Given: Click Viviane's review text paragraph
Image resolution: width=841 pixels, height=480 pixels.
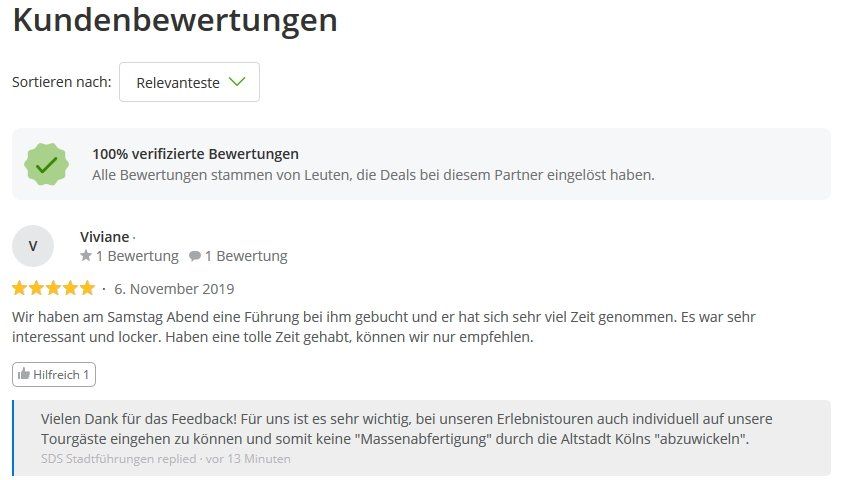Looking at the screenshot, I should click(x=383, y=327).
